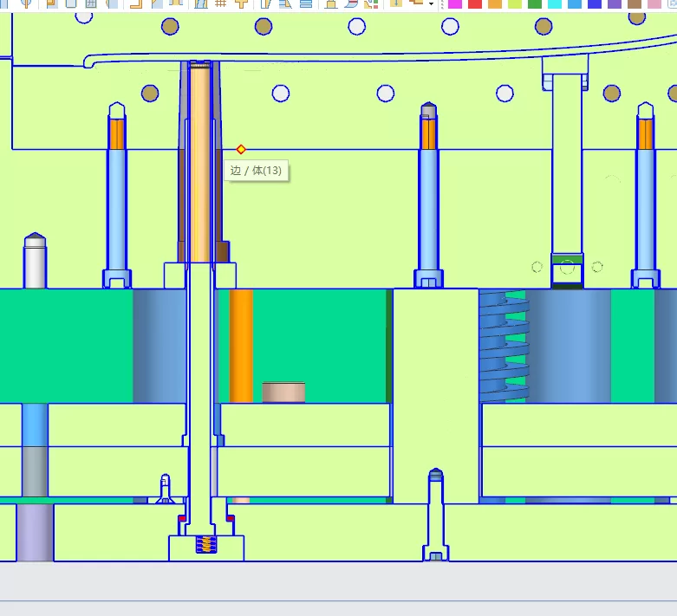Pick the brown color swatch
677x616 pixels.
(x=635, y=3)
